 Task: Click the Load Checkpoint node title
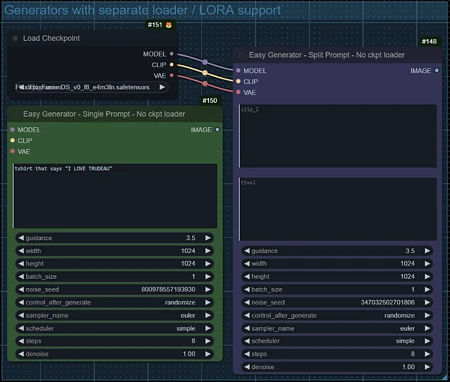(51, 38)
